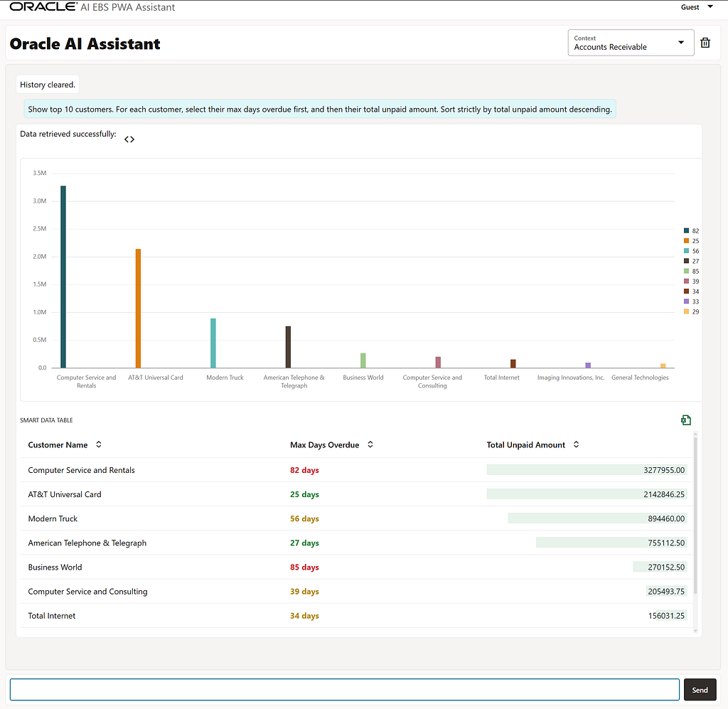Select the Computer Service and Consulting table cell
This screenshot has width=728, height=709.
coord(87,592)
